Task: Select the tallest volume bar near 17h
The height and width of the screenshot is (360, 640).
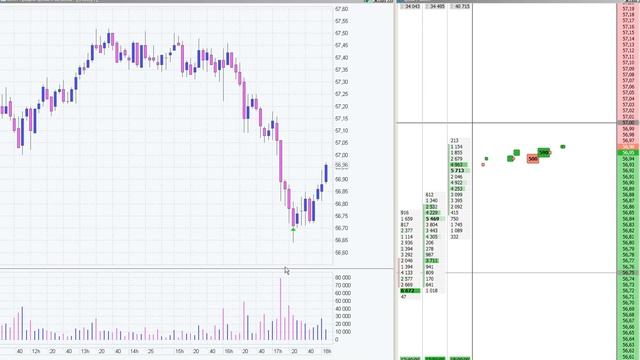Action: (x=280, y=309)
